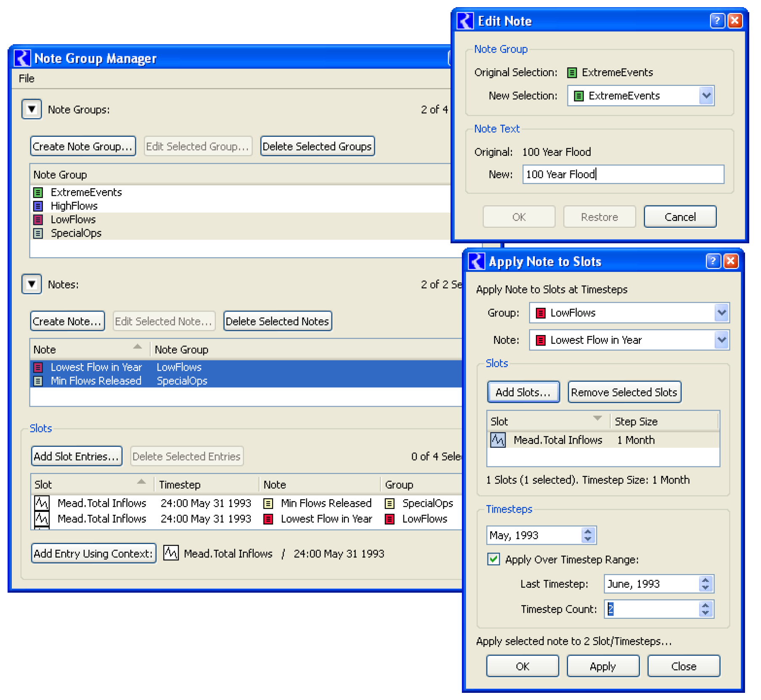Click the green ExtremeEvents note group icon in list
The image size is (761, 700).
pos(38,193)
